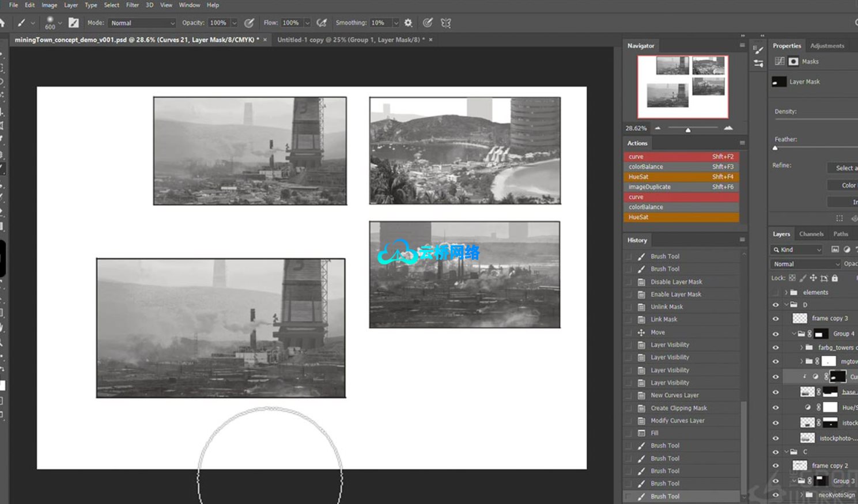Click the lock all padlock icon

[834, 278]
